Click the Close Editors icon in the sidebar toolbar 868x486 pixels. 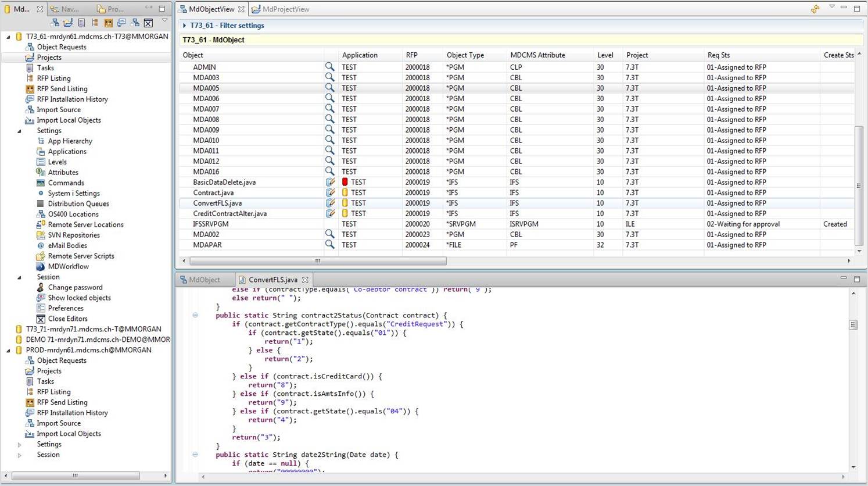148,23
